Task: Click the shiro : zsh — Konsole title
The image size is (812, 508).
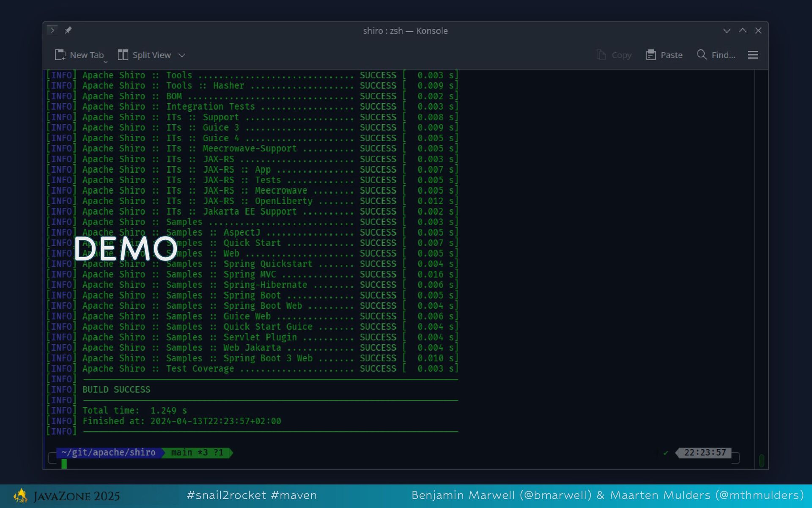Action: [x=405, y=31]
